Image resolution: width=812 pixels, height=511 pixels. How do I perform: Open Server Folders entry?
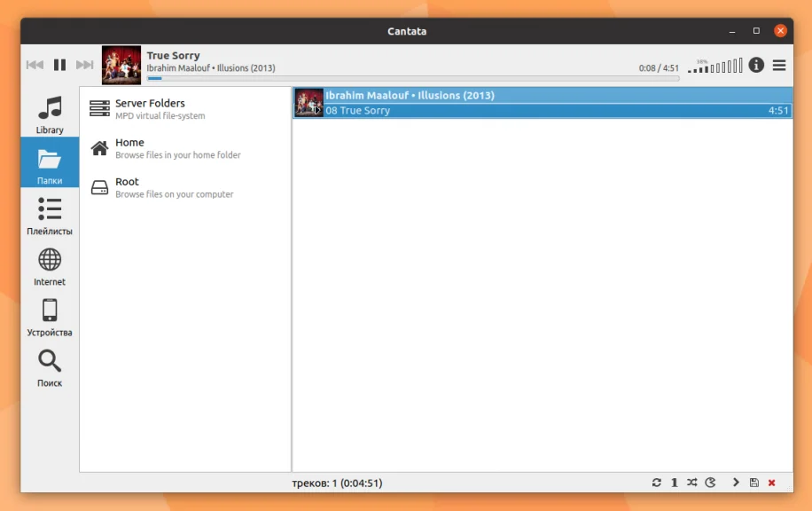pos(185,109)
